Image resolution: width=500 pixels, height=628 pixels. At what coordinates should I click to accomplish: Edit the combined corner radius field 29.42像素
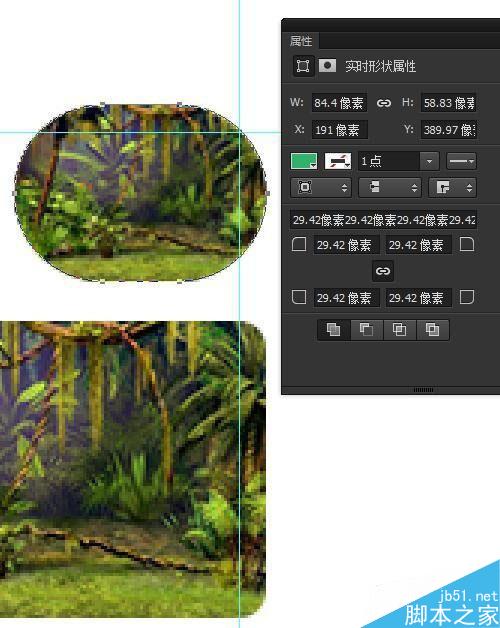(x=383, y=220)
